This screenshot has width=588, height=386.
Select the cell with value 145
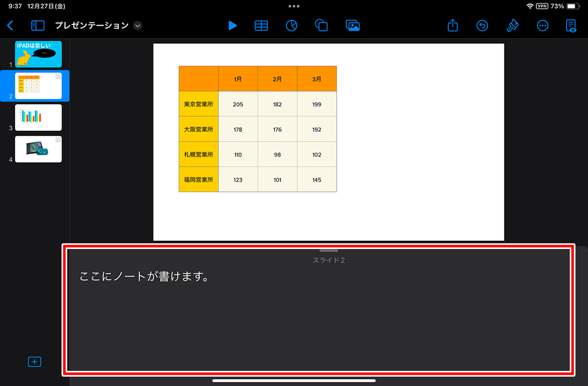pyautogui.click(x=317, y=179)
